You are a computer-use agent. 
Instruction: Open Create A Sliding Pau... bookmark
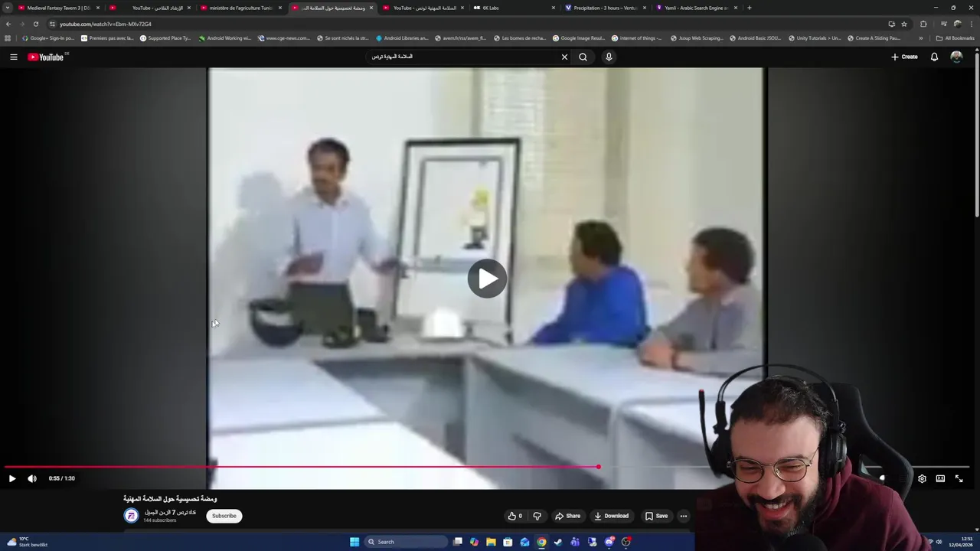(874, 37)
